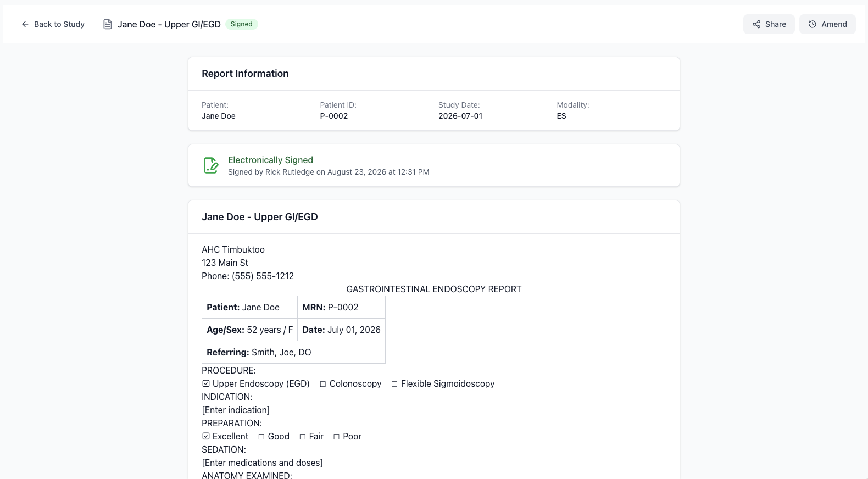Go back via Back to Study
868x479 pixels.
point(53,24)
